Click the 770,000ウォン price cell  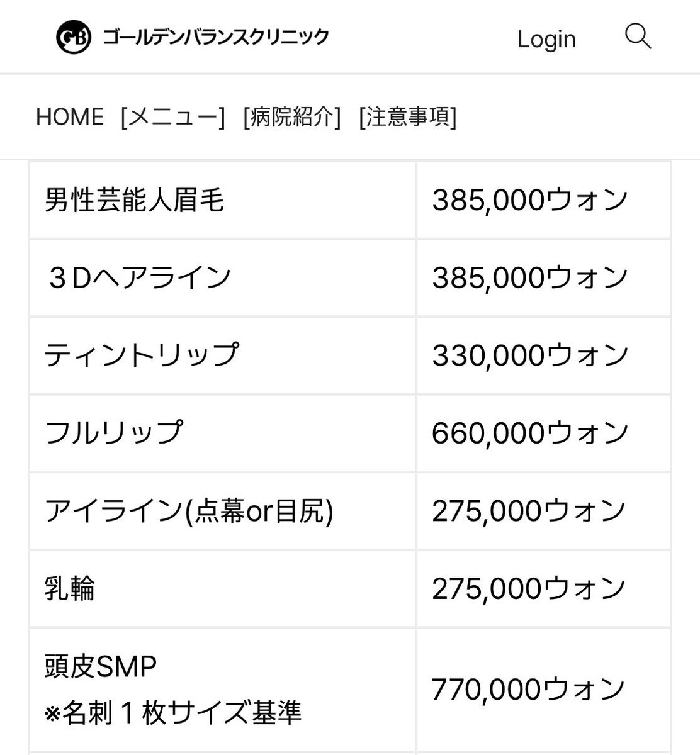tap(543, 690)
